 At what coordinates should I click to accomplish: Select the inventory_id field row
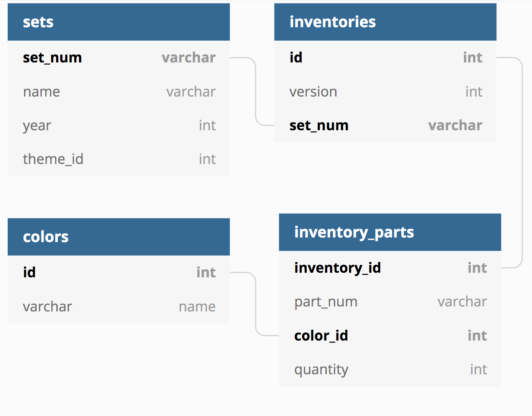[x=390, y=268]
